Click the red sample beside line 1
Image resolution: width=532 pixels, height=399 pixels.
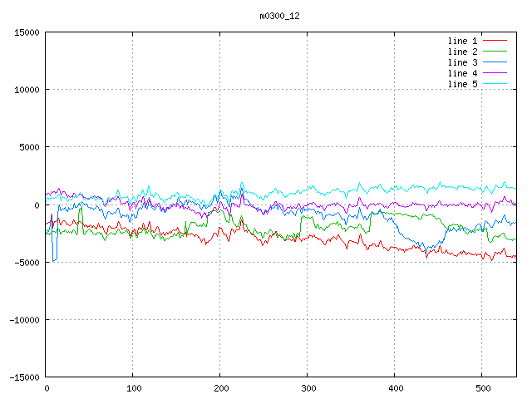[495, 41]
